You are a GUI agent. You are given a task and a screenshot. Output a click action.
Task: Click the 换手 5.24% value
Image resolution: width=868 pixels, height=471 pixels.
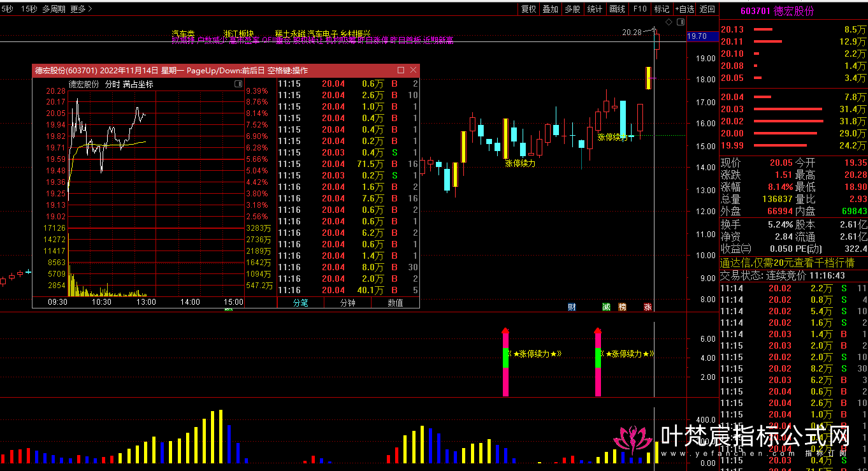(x=780, y=224)
